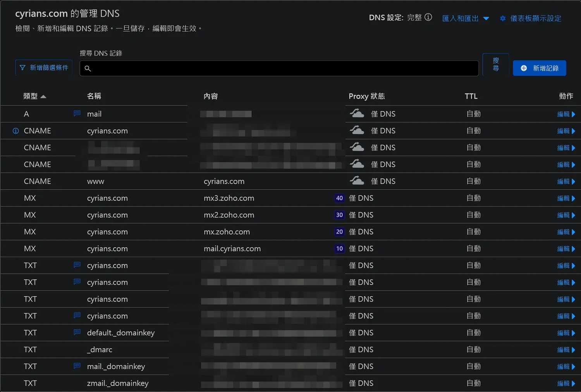Click the filter icon beside 新增篩選條件
Screen dimensions: 581x392
click(x=23, y=67)
